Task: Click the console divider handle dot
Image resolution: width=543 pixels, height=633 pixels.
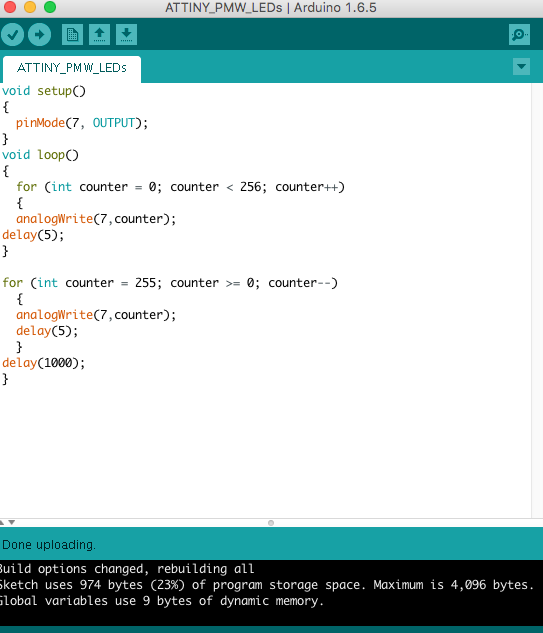Action: point(271,523)
